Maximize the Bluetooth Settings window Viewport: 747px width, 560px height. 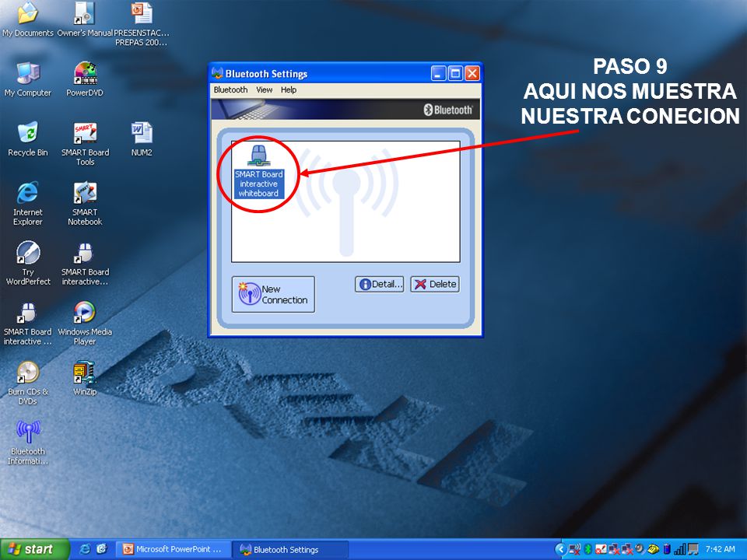coord(455,73)
